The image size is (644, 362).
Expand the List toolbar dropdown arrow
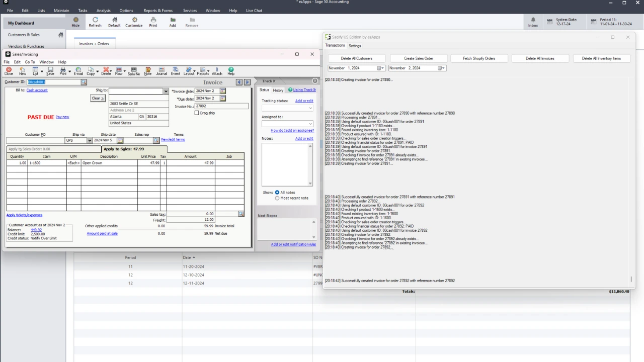click(x=42, y=72)
